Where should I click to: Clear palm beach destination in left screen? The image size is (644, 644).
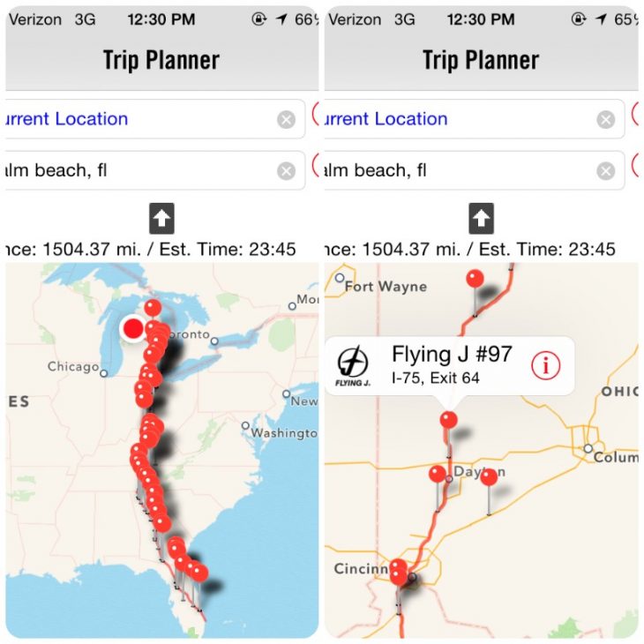click(x=286, y=171)
